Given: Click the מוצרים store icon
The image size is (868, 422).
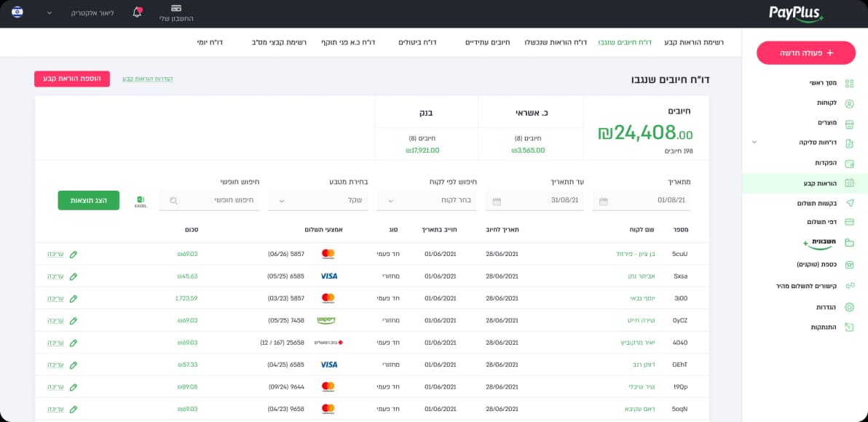Looking at the screenshot, I should click(x=849, y=123).
